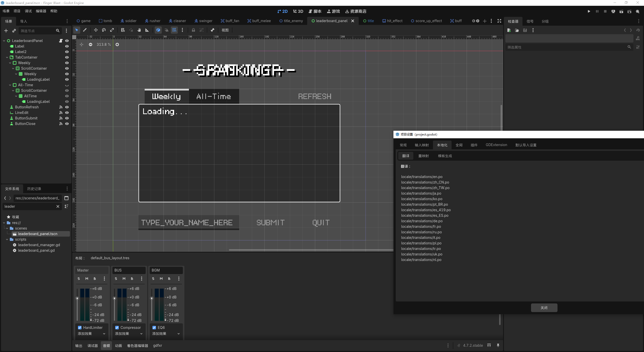This screenshot has width=644, height=352.
Task: Zoom in the 2D viewport
Action: (x=117, y=45)
